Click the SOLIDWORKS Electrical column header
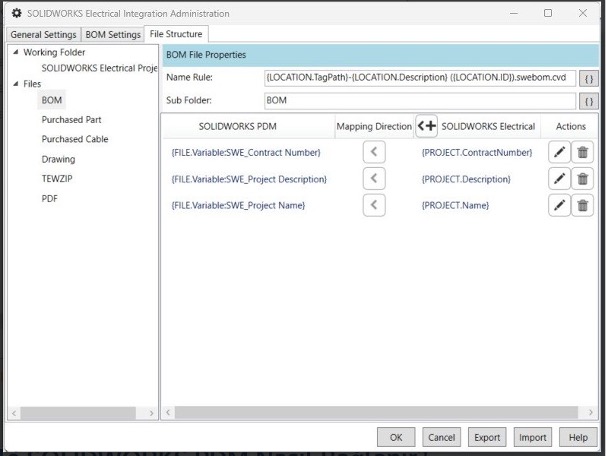 (488, 126)
